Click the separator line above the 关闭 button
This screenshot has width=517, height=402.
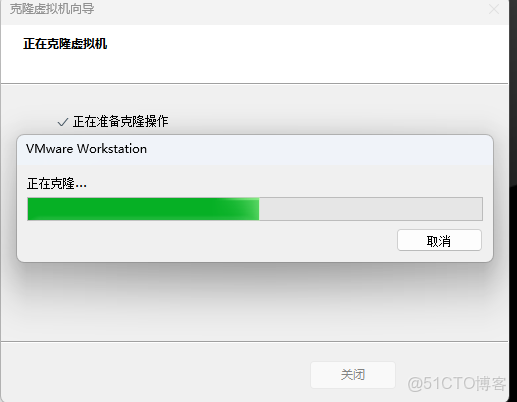[255, 341]
